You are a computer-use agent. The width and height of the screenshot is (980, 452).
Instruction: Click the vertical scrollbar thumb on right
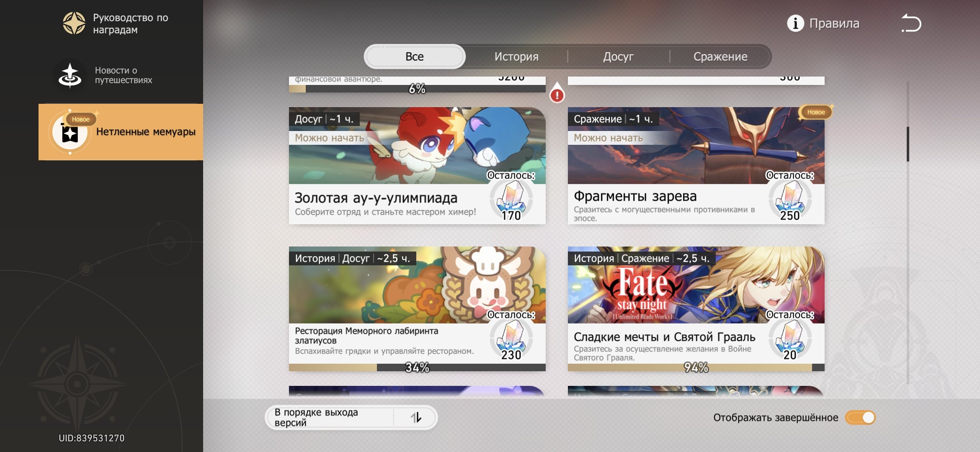tap(908, 144)
